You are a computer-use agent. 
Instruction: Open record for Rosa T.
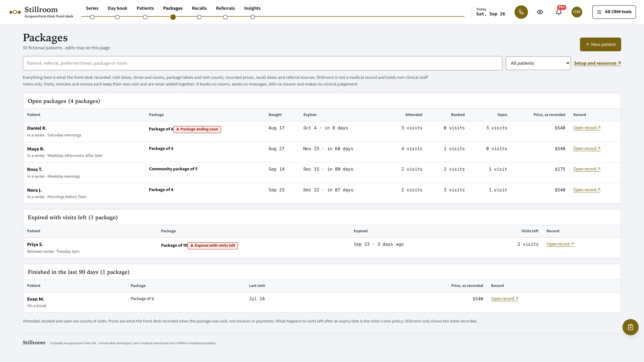(587, 169)
